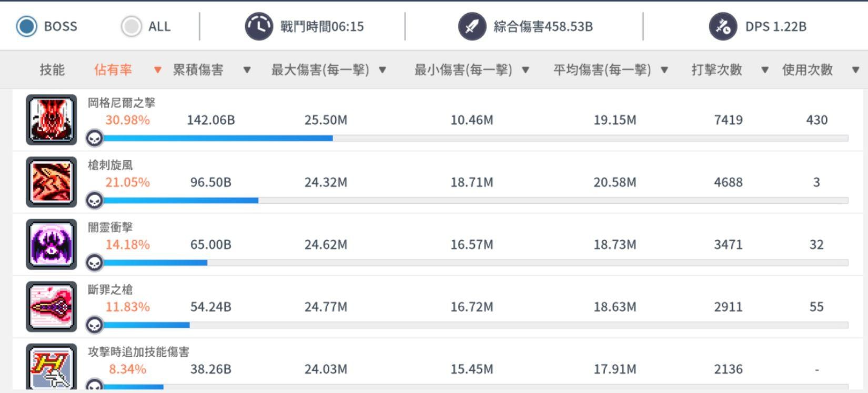Screen dimensions: 868x393
Task: Click the 攻擊時追加技能傷害 skill icon
Action: pos(52,367)
